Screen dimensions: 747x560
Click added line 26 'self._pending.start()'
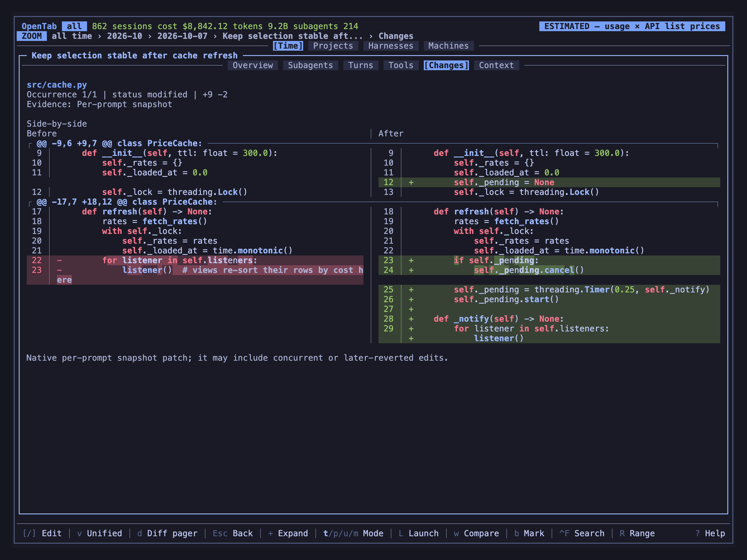(x=549, y=300)
